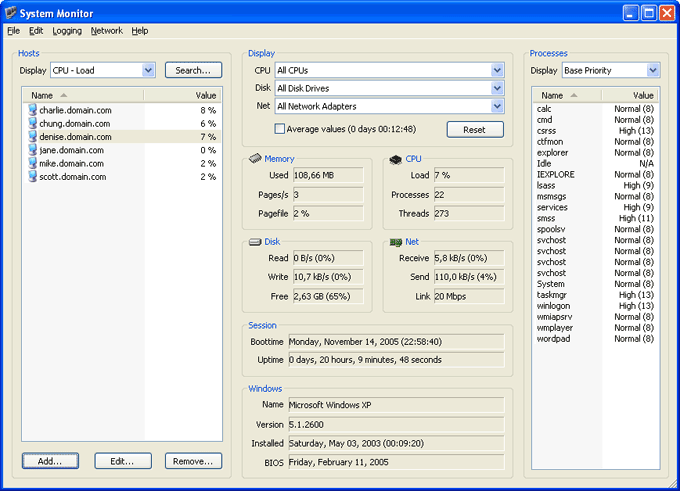This screenshot has width=680, height=491.
Task: Click the computer icon beside mike.domain.com
Action: pos(33,163)
